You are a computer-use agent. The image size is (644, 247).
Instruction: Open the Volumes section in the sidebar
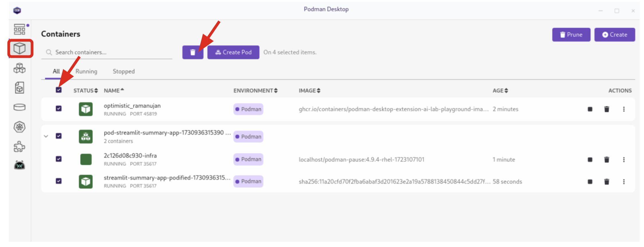(19, 107)
